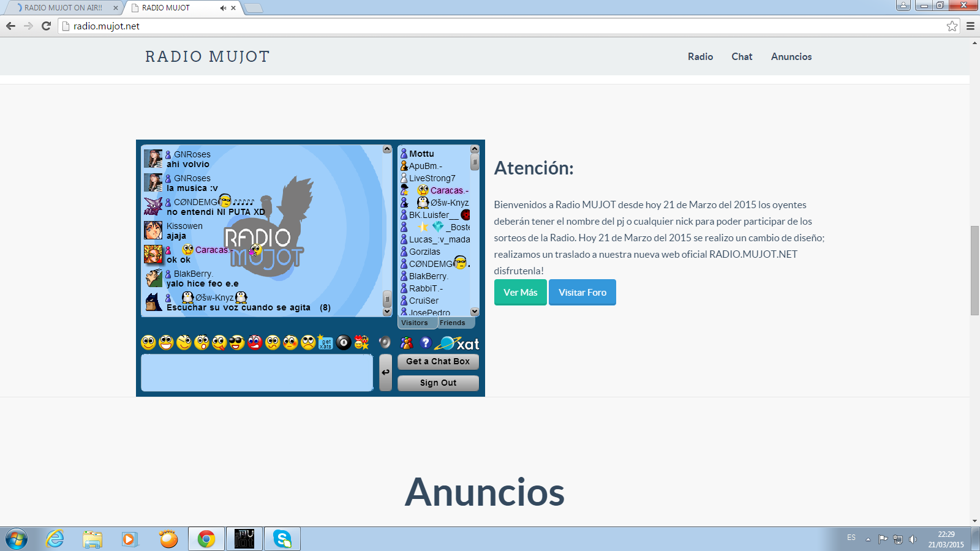Open the Anuncios menu item
This screenshot has width=980, height=551.
(791, 56)
